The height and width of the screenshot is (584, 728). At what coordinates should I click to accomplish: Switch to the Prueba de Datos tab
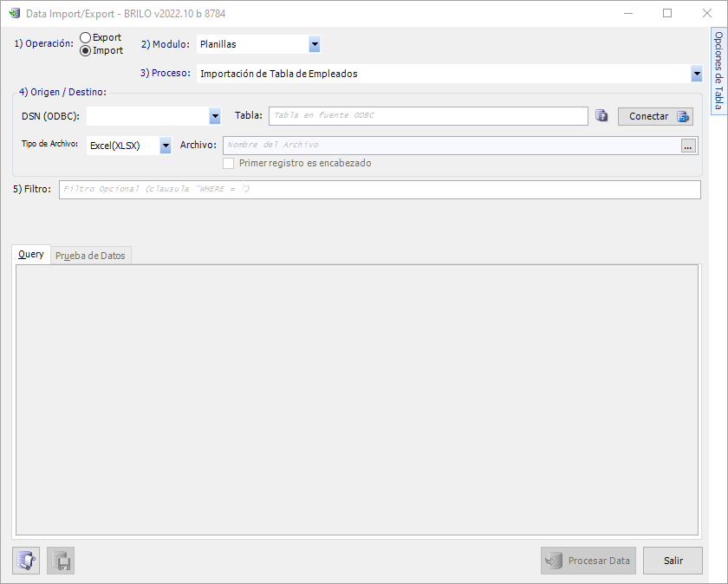(x=90, y=255)
